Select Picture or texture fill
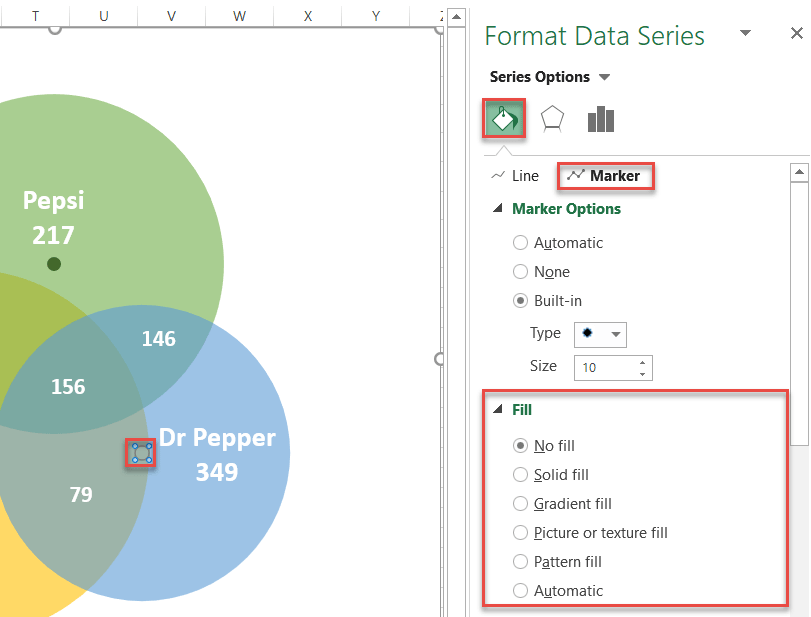The width and height of the screenshot is (811, 617). 520,533
